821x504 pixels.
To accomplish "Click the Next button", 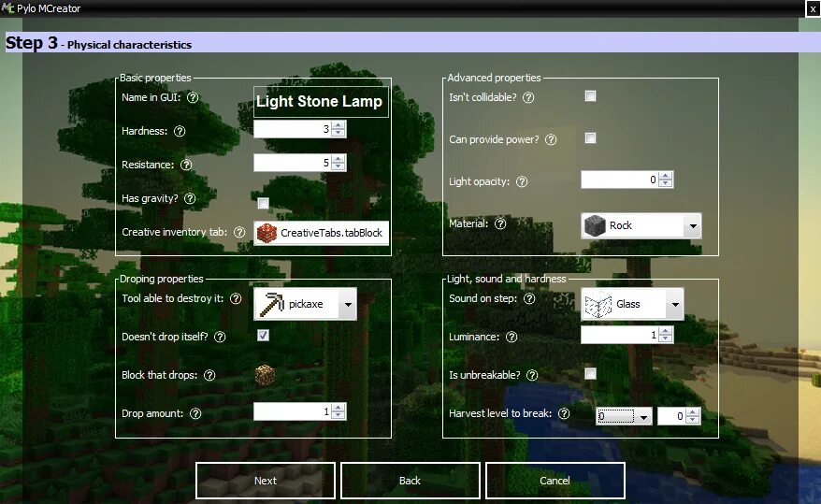I will (x=266, y=481).
